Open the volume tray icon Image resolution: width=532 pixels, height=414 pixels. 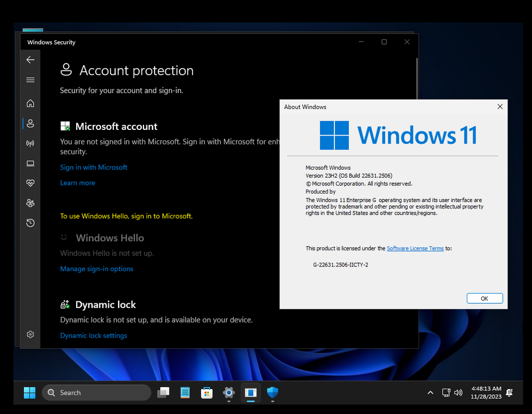tap(458, 393)
